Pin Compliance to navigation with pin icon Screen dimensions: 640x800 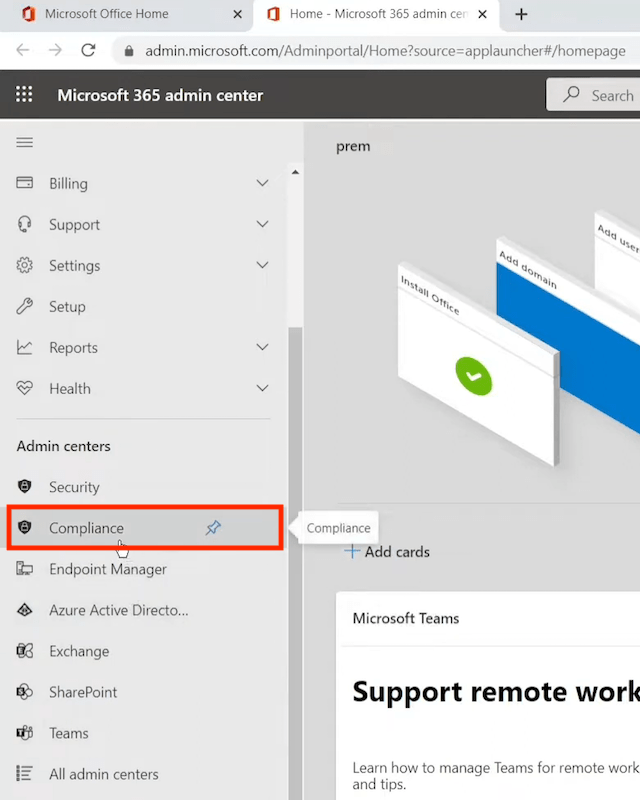pyautogui.click(x=213, y=527)
